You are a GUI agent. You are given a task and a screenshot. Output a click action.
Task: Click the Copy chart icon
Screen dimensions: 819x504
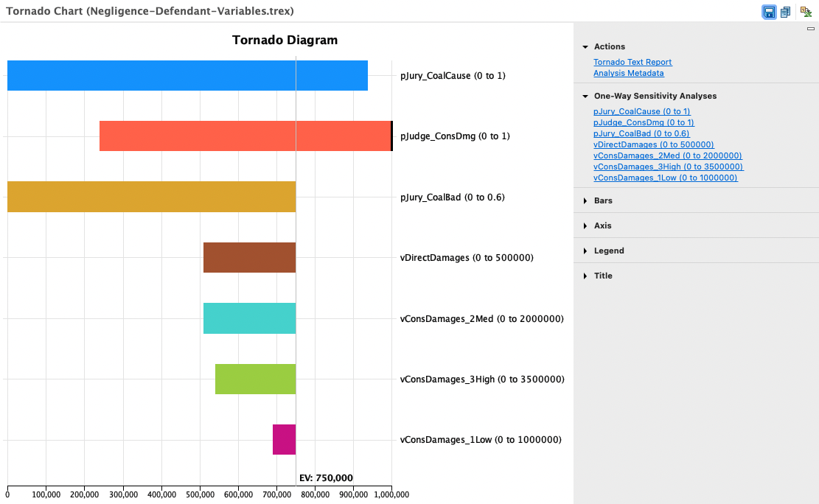pyautogui.click(x=786, y=12)
